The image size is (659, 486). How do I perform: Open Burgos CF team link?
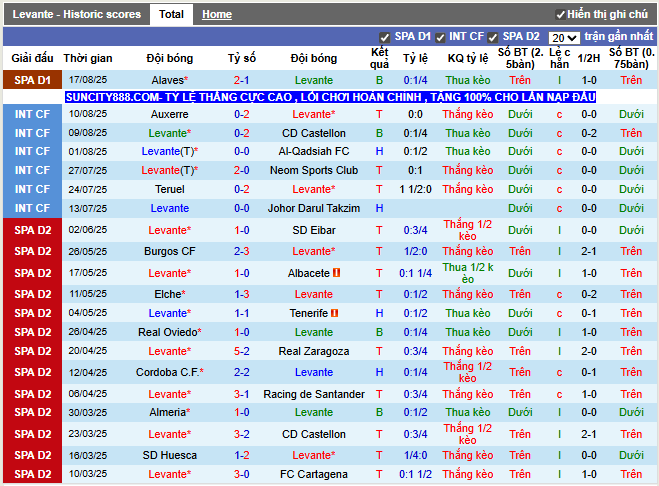169,251
